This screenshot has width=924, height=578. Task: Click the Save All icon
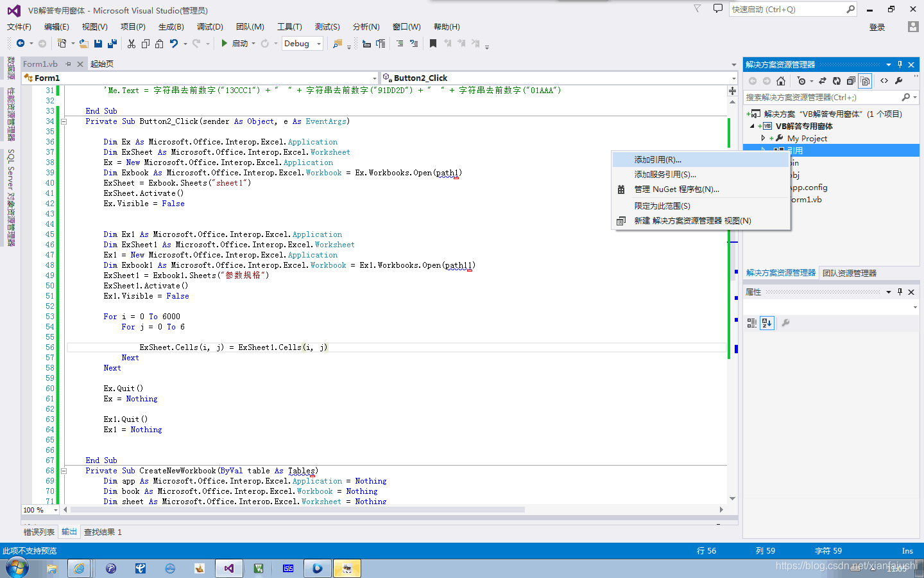click(x=112, y=43)
